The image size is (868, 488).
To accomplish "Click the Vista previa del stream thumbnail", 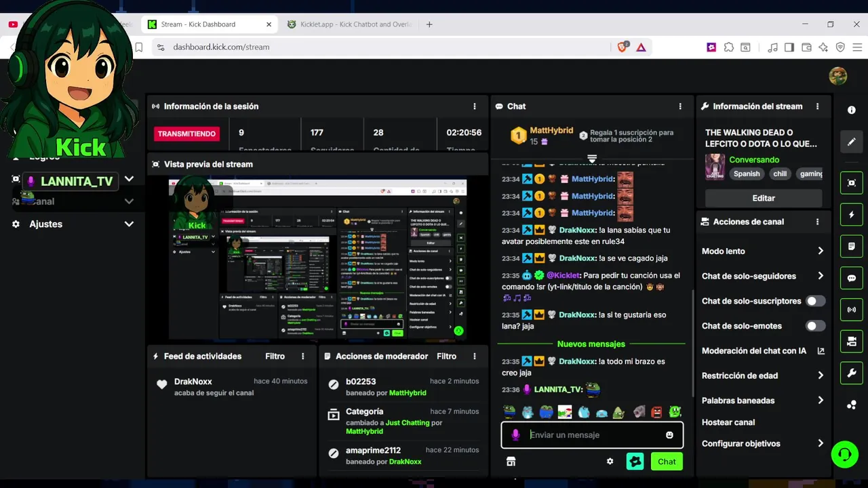I will [317, 258].
